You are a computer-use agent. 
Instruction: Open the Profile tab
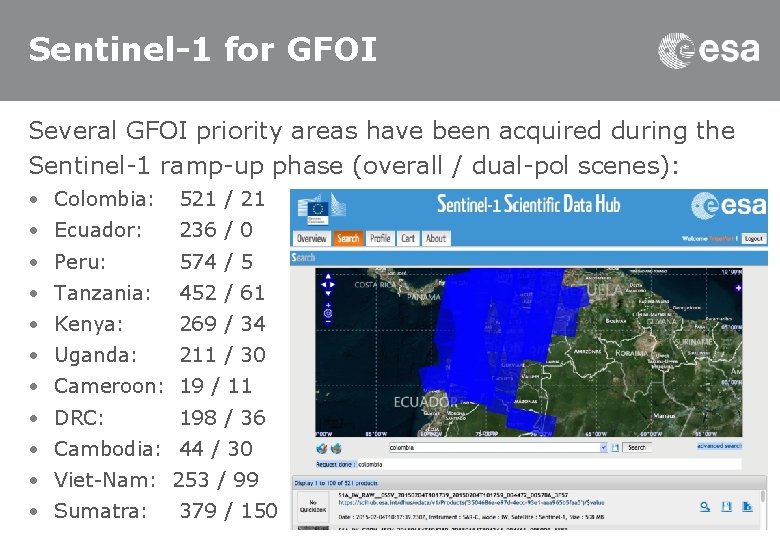point(381,238)
